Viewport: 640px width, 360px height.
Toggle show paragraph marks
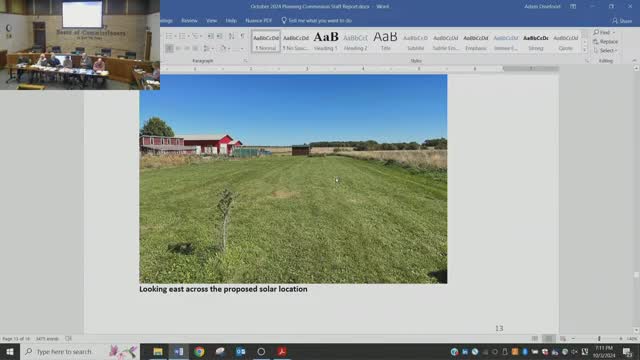243,36
